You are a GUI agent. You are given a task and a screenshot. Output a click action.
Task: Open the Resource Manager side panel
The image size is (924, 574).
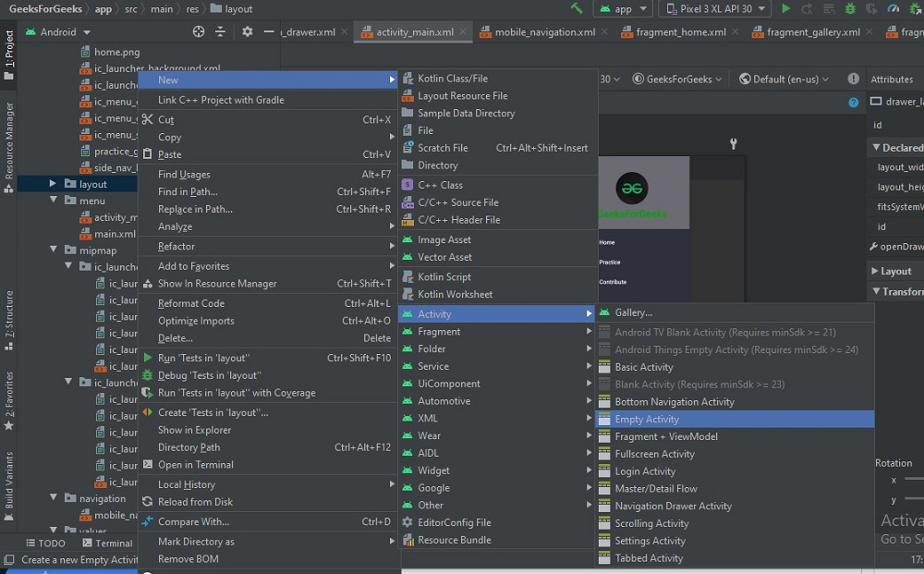[9, 147]
